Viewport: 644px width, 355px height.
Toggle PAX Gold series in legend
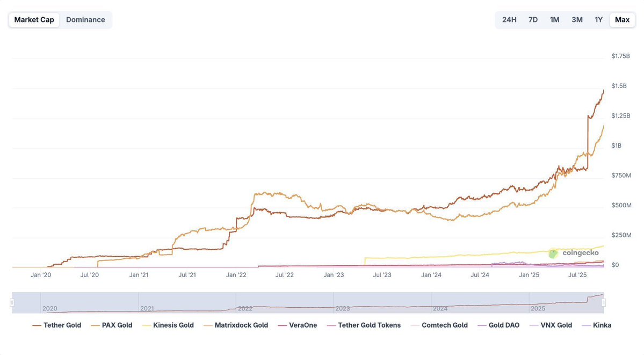[x=112, y=325]
